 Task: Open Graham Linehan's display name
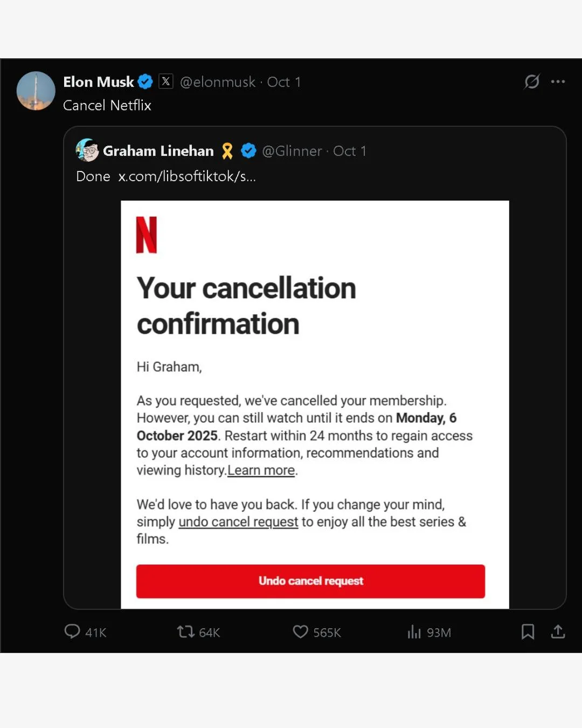pos(158,151)
